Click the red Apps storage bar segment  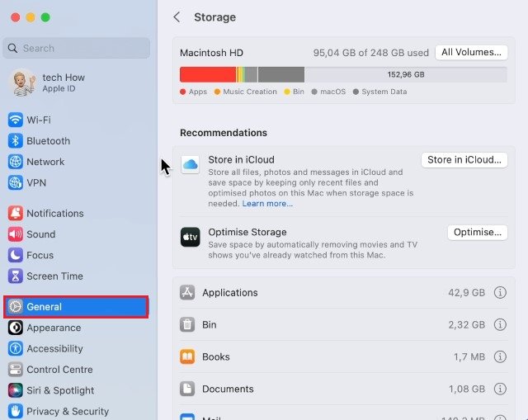pos(207,74)
